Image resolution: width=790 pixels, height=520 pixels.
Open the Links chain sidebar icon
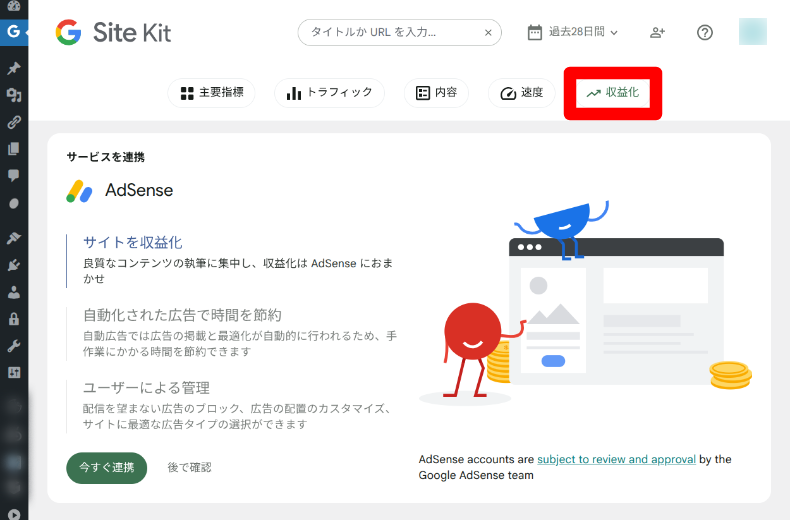pyautogui.click(x=14, y=122)
